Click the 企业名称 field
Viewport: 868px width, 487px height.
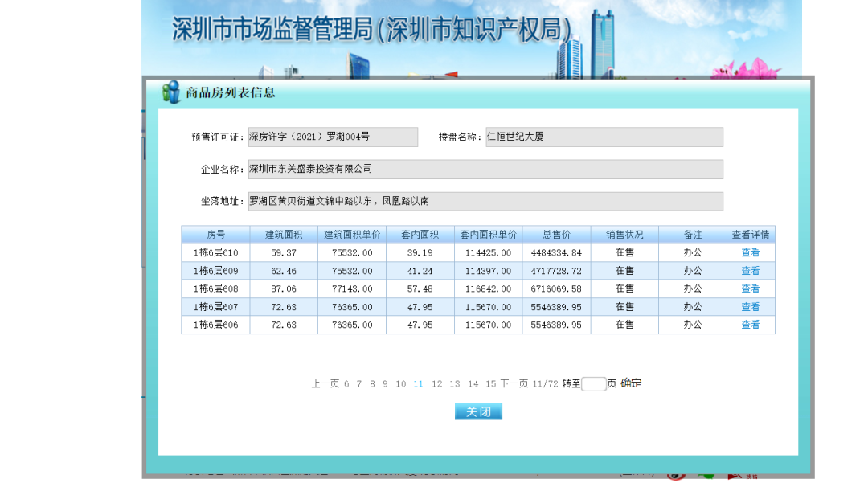tap(485, 169)
